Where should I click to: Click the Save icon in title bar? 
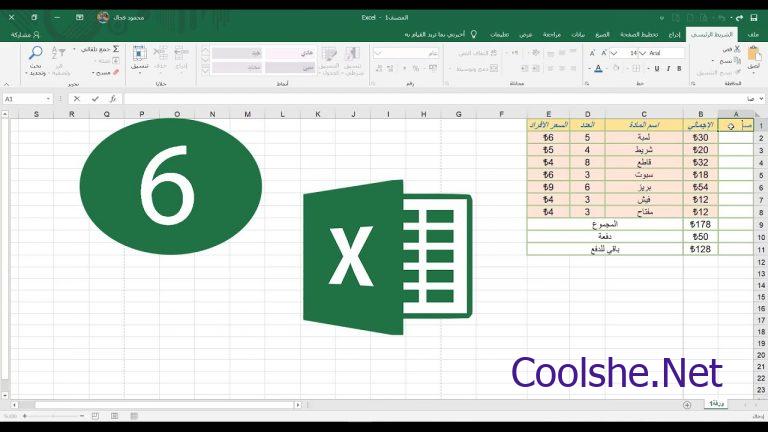[x=753, y=18]
